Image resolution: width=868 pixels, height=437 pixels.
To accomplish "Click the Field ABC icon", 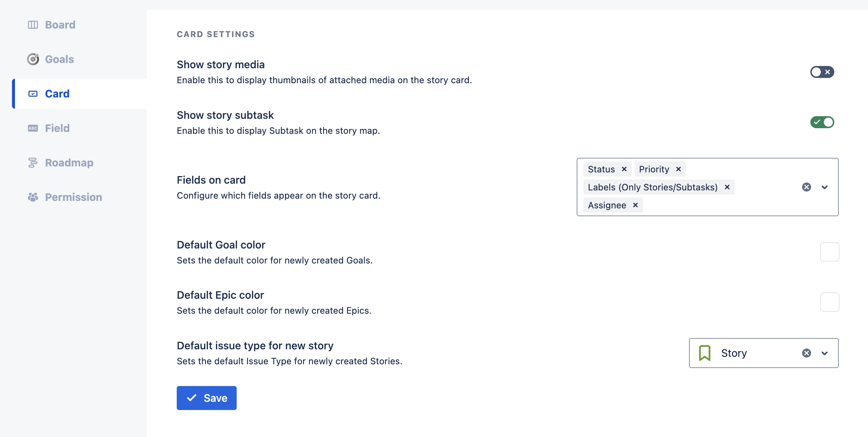I will click(33, 128).
